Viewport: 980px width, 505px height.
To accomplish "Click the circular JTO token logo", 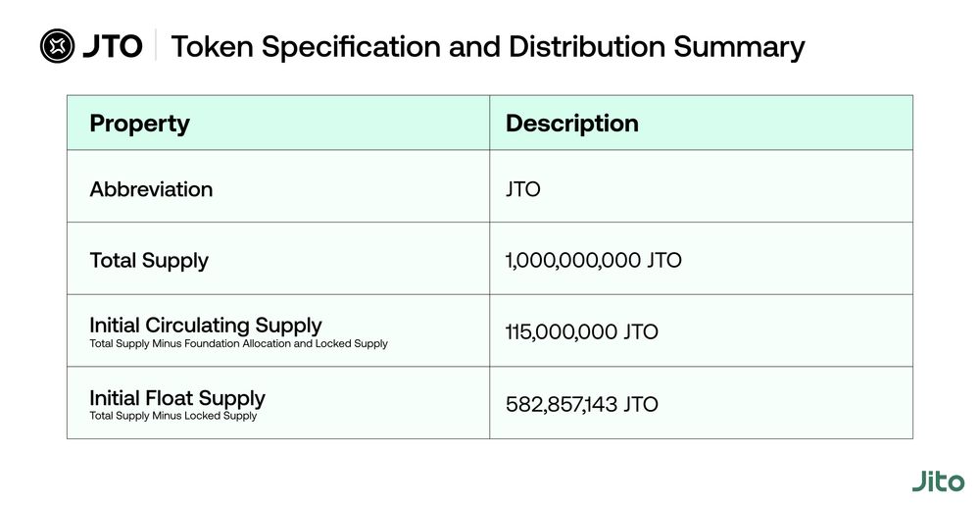I will point(57,46).
